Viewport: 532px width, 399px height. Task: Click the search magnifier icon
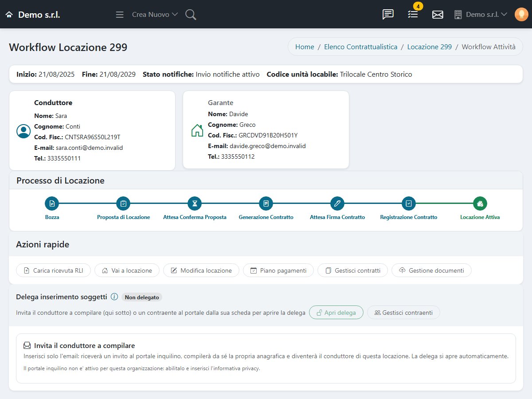pos(191,15)
